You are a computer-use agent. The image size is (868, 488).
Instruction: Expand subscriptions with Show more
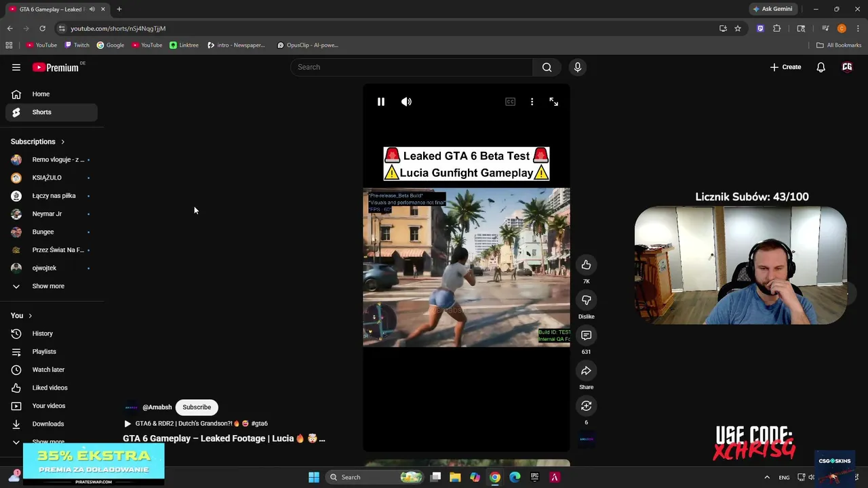[x=52, y=286]
